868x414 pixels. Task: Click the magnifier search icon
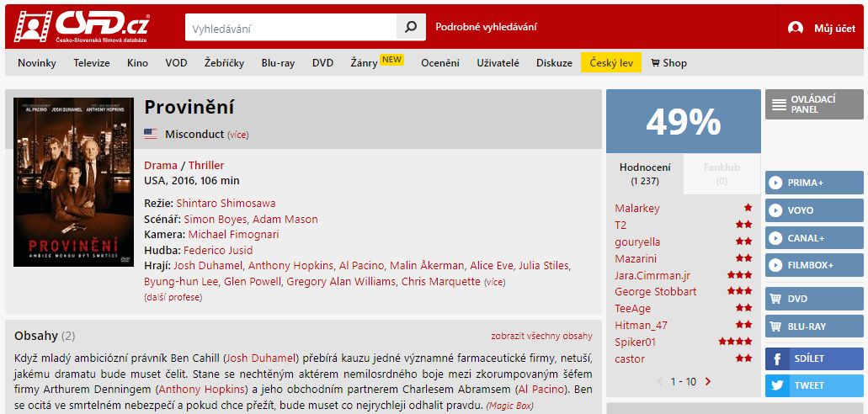(411, 27)
